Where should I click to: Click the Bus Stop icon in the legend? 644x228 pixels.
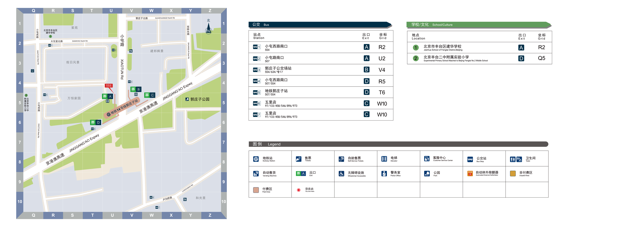coord(470,159)
